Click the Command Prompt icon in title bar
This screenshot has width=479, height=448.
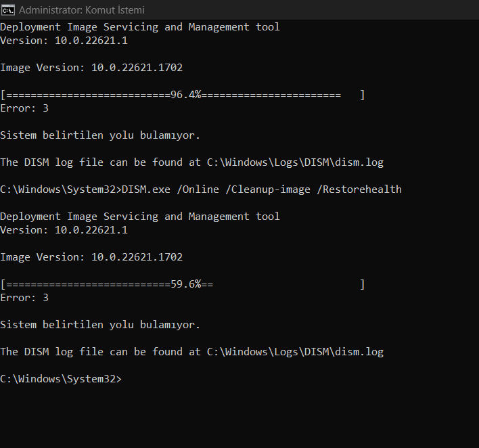coord(8,10)
